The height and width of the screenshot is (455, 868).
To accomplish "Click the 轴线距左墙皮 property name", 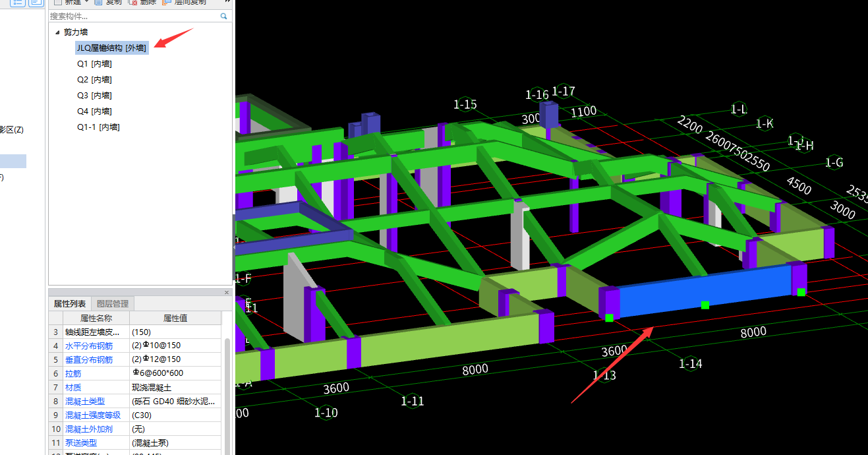I will tap(92, 332).
